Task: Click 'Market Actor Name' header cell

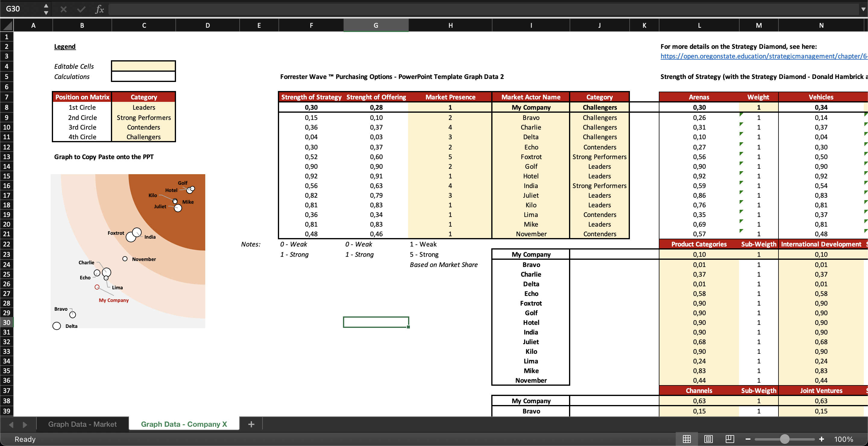Action: [x=531, y=97]
